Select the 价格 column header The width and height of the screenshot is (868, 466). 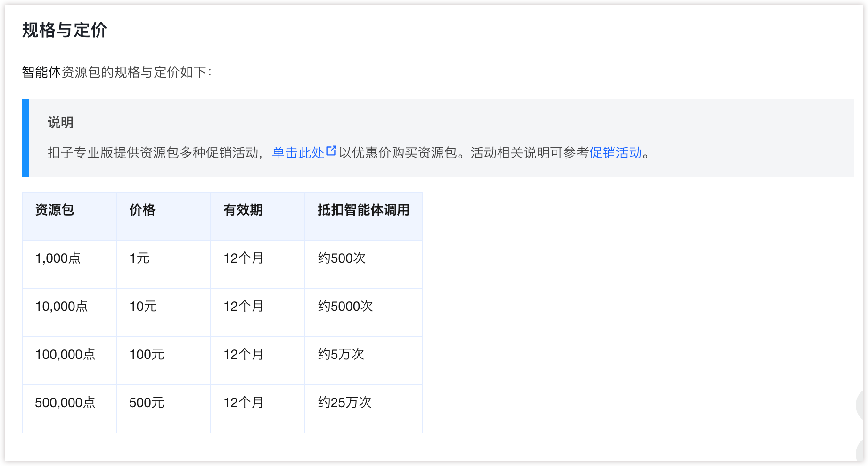pos(142,210)
